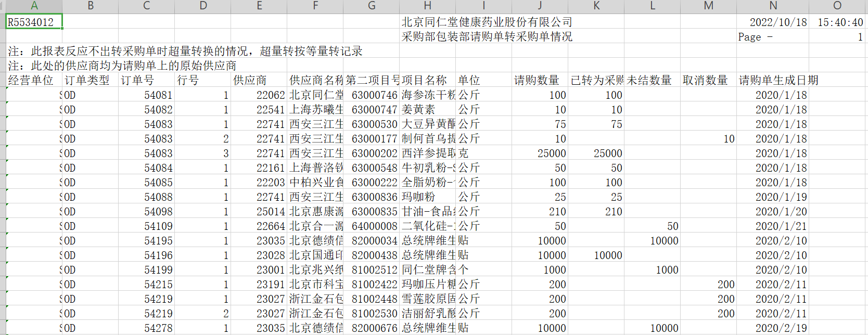
Task: Select column header C
Action: click(x=146, y=6)
